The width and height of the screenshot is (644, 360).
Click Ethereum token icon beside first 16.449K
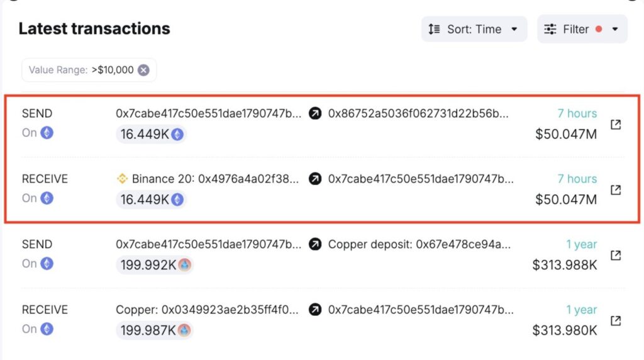pos(177,135)
